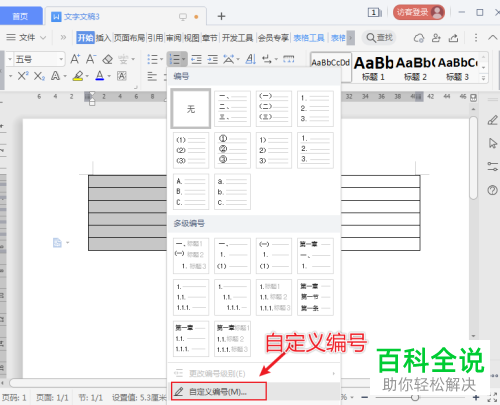Expand the styles gallery more arrow

tap(483, 78)
